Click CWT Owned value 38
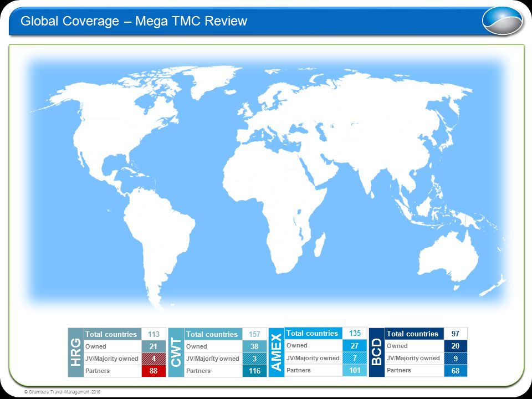Viewport: 532px width, 399px height. (x=254, y=346)
